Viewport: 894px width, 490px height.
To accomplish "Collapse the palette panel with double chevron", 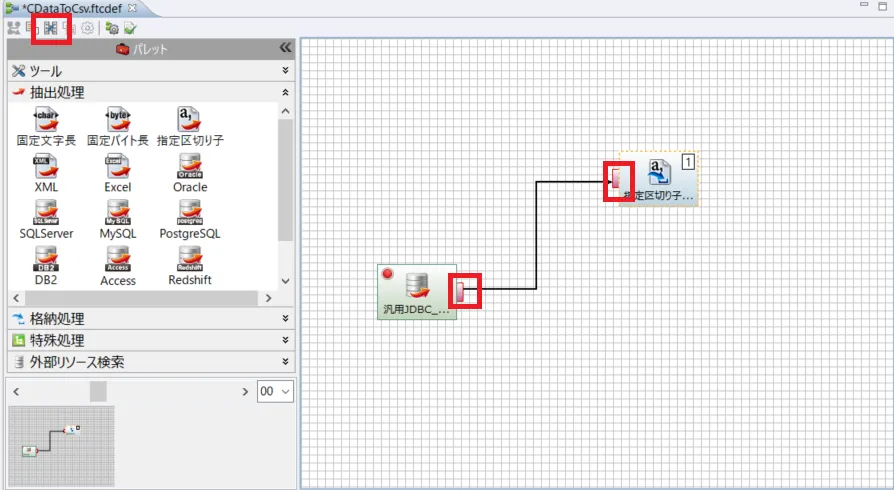I will click(285, 48).
